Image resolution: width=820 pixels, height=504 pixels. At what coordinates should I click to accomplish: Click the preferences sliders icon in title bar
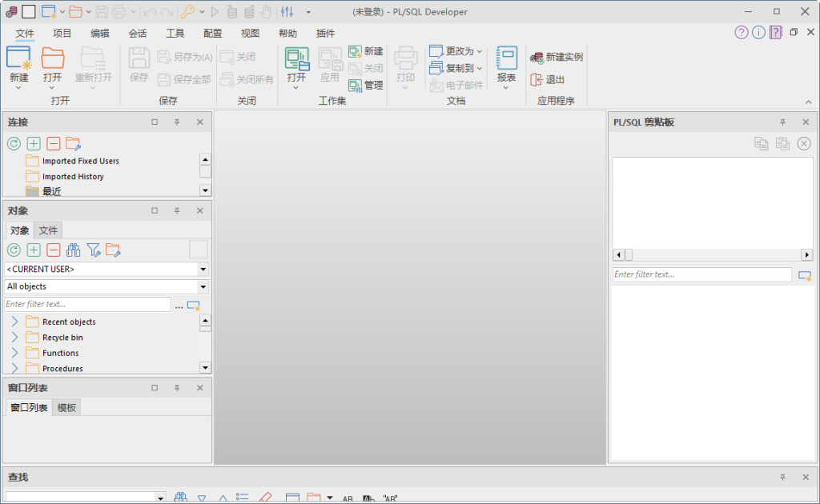click(287, 11)
